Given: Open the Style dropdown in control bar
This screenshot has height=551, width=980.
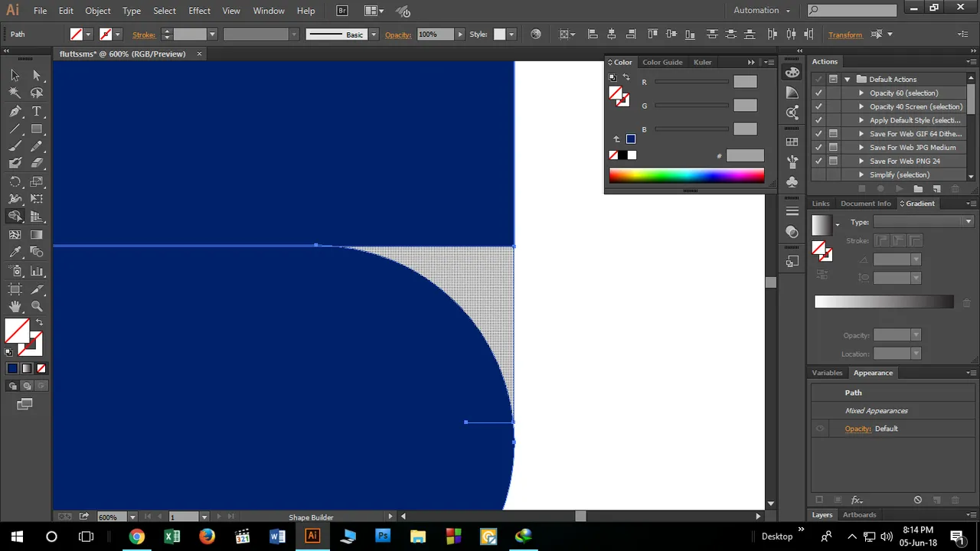Looking at the screenshot, I should (511, 34).
